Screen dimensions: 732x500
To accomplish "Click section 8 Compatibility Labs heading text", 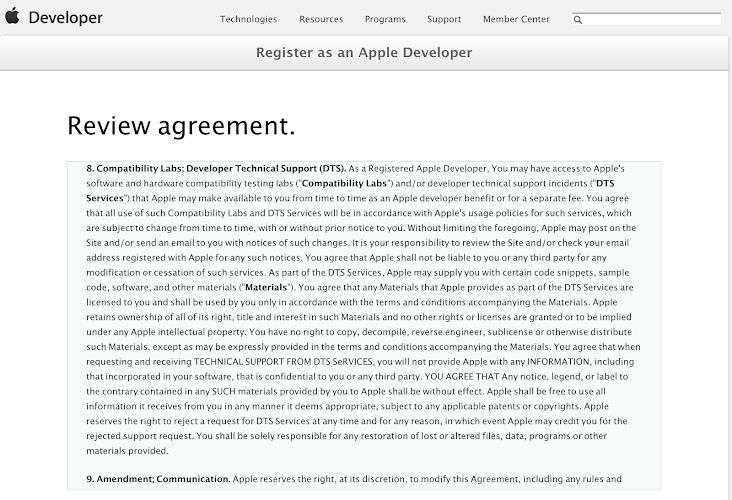I will [216, 169].
